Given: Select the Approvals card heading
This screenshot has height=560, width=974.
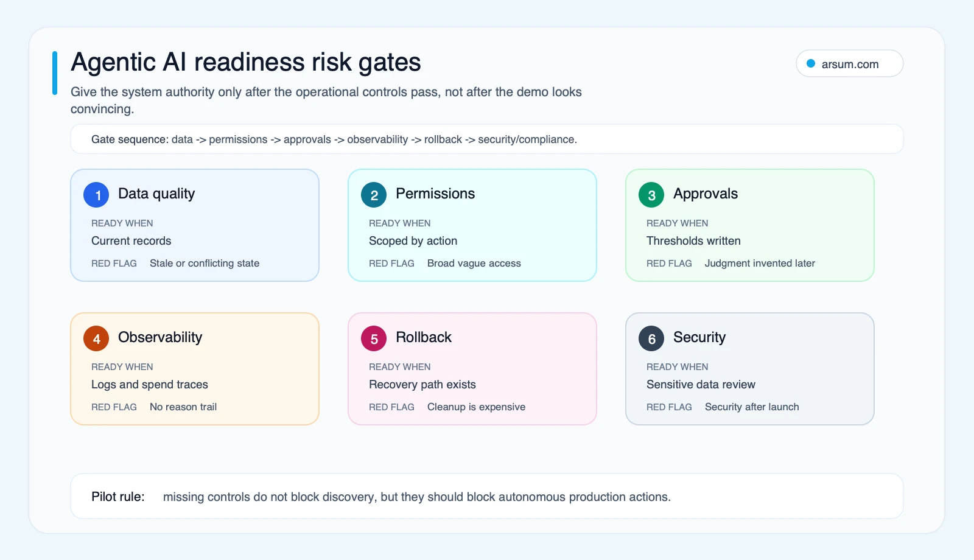Looking at the screenshot, I should click(706, 194).
